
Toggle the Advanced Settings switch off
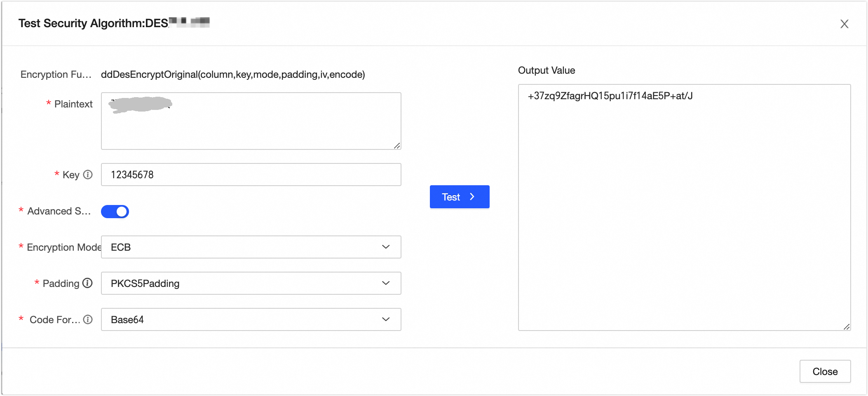pyautogui.click(x=115, y=212)
